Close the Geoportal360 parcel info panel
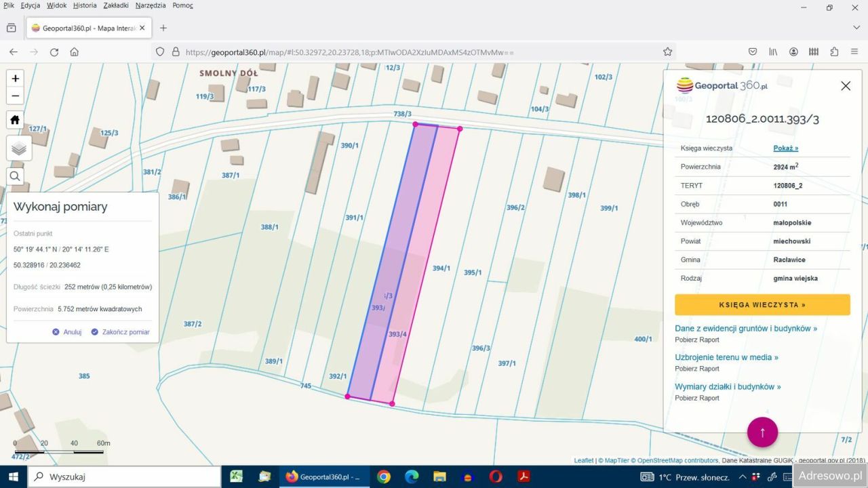This screenshot has height=488, width=868. tap(845, 86)
